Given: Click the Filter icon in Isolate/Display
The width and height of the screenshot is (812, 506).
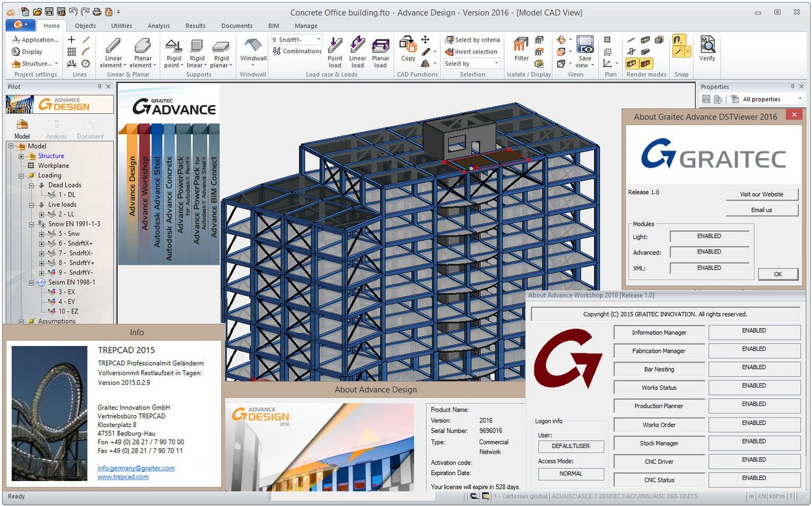Looking at the screenshot, I should [521, 45].
